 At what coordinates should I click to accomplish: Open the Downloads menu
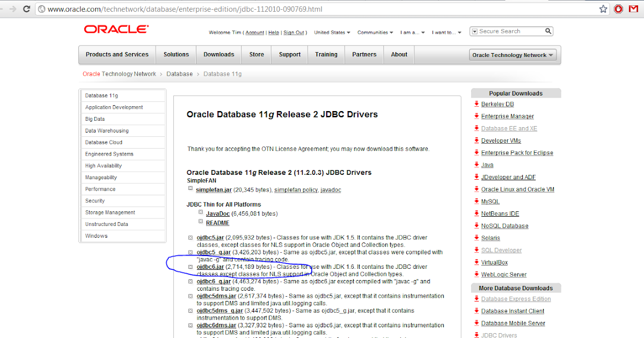point(219,54)
